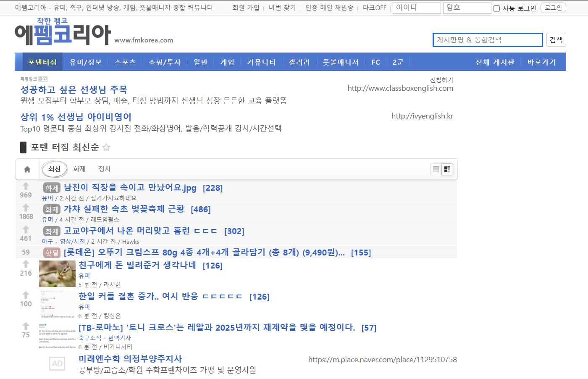
Task: Click the upvote arrow above 75
Action: click(26, 326)
